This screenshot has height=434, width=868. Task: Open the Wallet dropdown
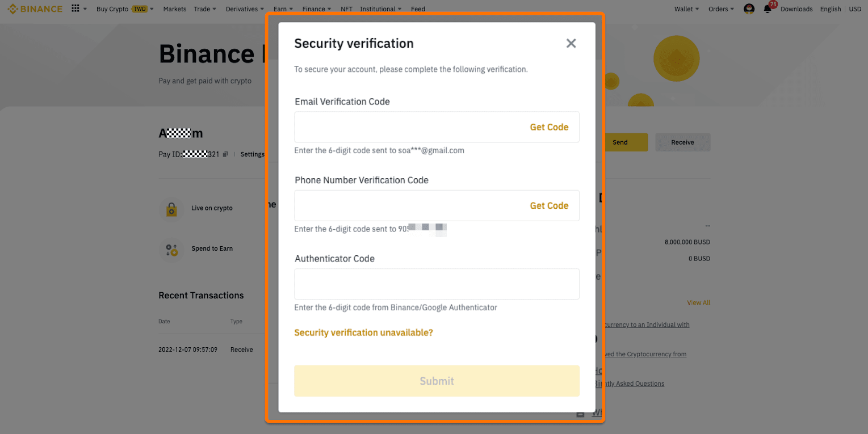click(686, 9)
